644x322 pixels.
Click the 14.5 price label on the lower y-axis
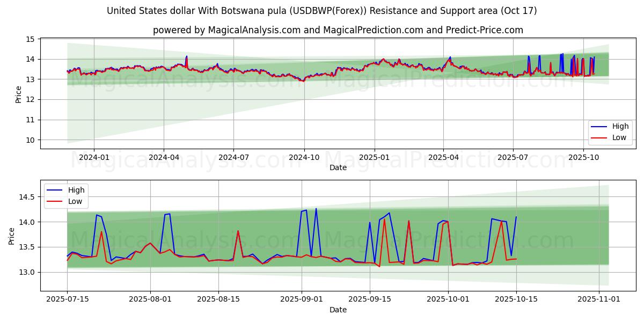tap(26, 197)
